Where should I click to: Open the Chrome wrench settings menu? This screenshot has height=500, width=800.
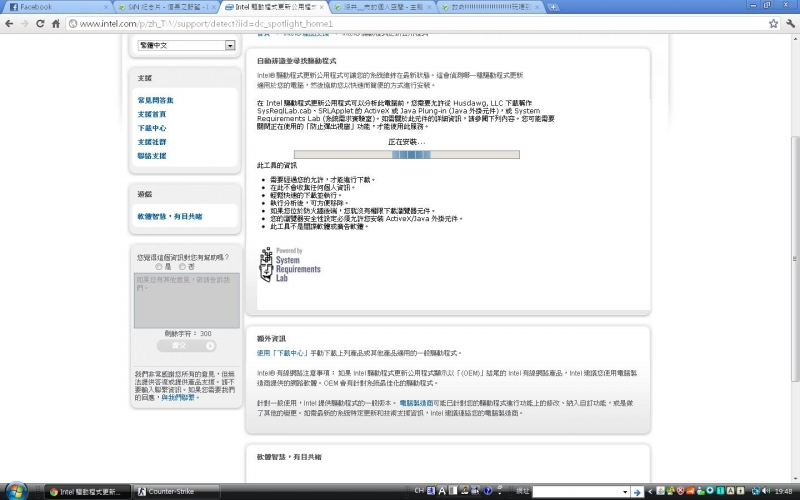pos(790,23)
